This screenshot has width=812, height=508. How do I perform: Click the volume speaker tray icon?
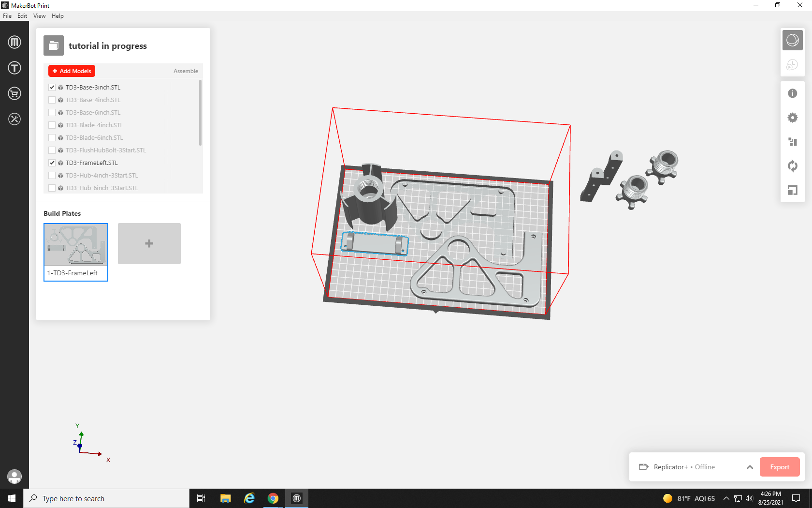point(749,498)
